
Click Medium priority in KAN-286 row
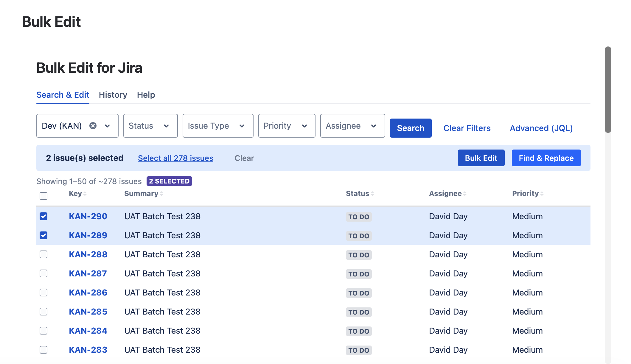[527, 293]
